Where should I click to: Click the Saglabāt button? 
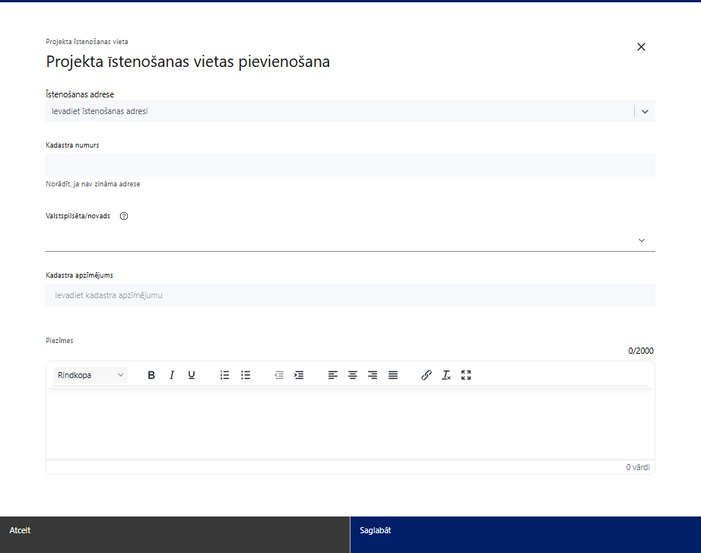point(526,535)
